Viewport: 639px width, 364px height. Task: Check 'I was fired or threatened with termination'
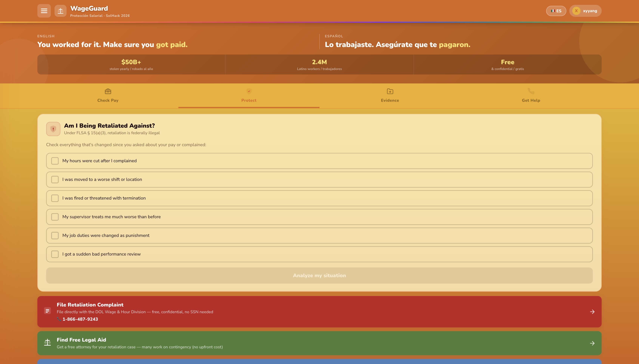tap(55, 198)
